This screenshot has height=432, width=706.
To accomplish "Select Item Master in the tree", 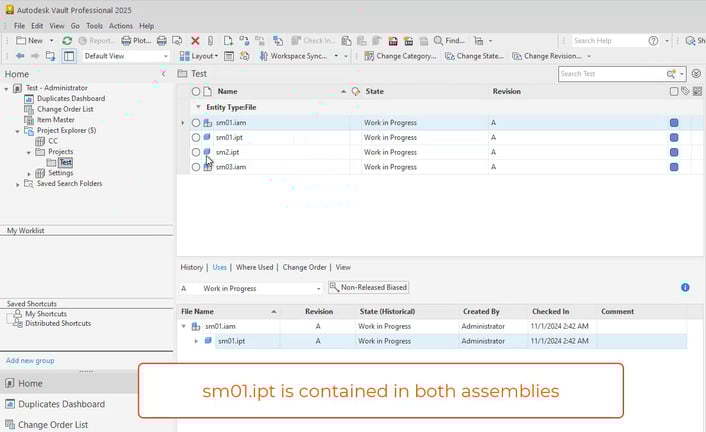I will click(55, 120).
